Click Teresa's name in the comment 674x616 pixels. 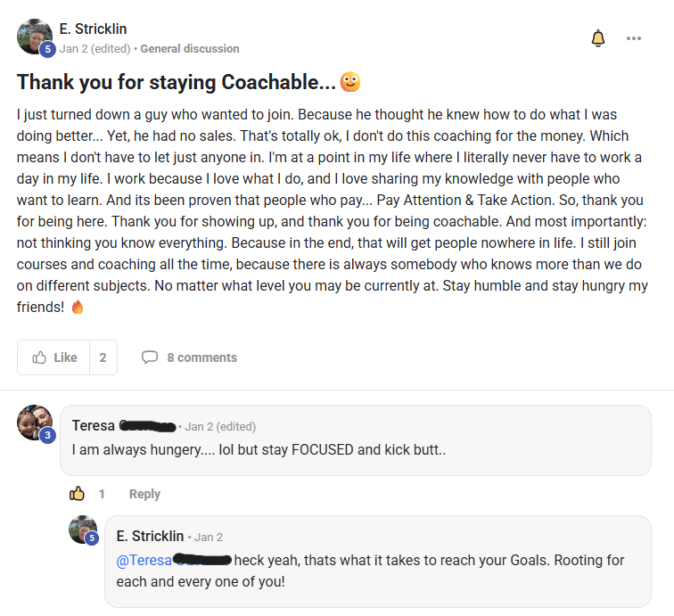click(x=93, y=426)
